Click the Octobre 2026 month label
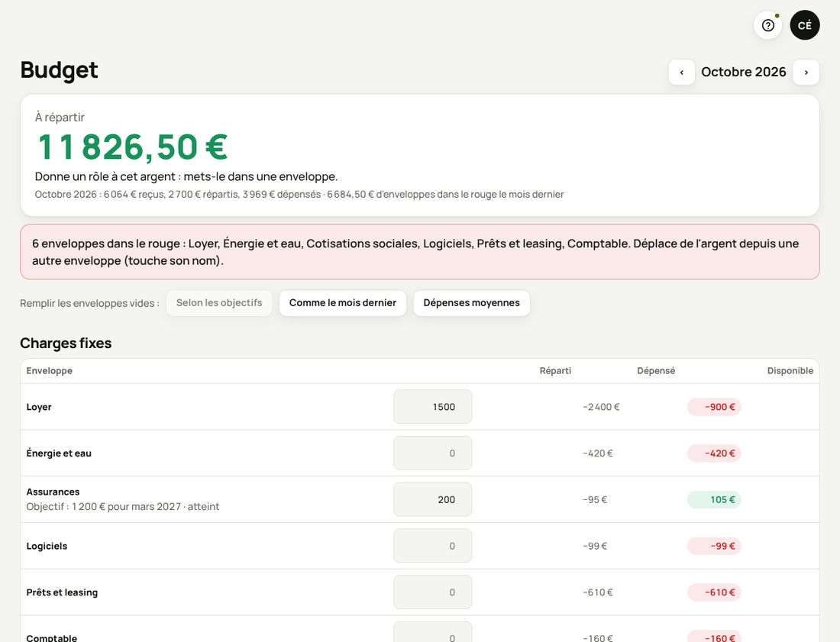The height and width of the screenshot is (642, 840). pyautogui.click(x=744, y=72)
